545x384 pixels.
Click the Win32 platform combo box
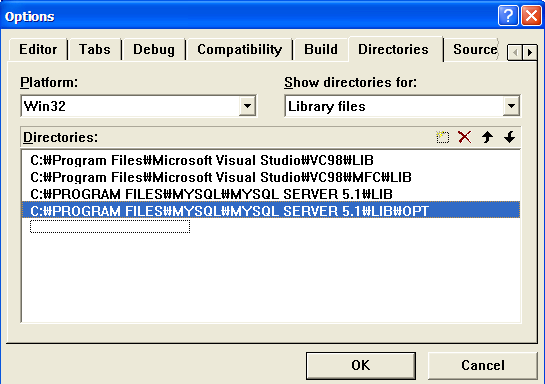[x=138, y=106]
